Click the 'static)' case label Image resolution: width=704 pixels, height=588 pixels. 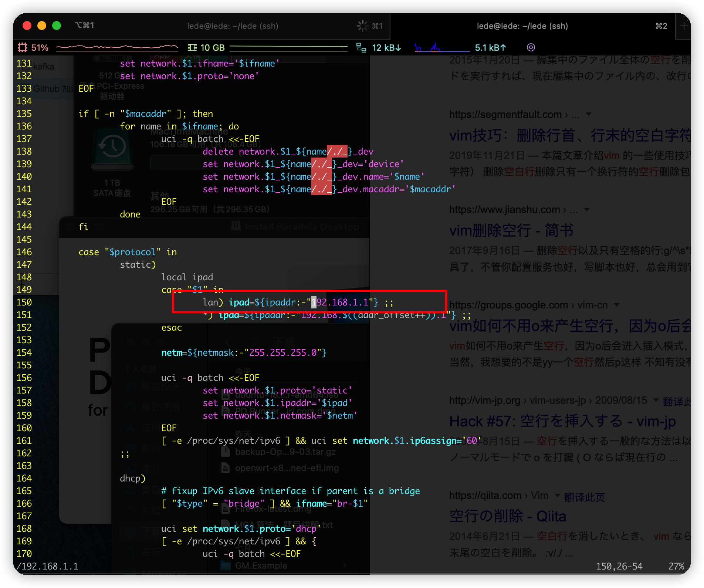(138, 264)
